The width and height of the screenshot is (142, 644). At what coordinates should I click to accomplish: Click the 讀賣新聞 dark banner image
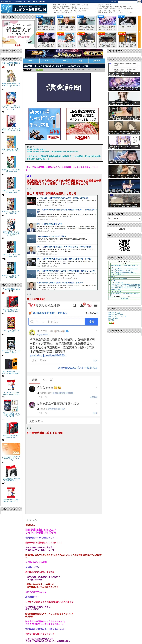[63, 87]
